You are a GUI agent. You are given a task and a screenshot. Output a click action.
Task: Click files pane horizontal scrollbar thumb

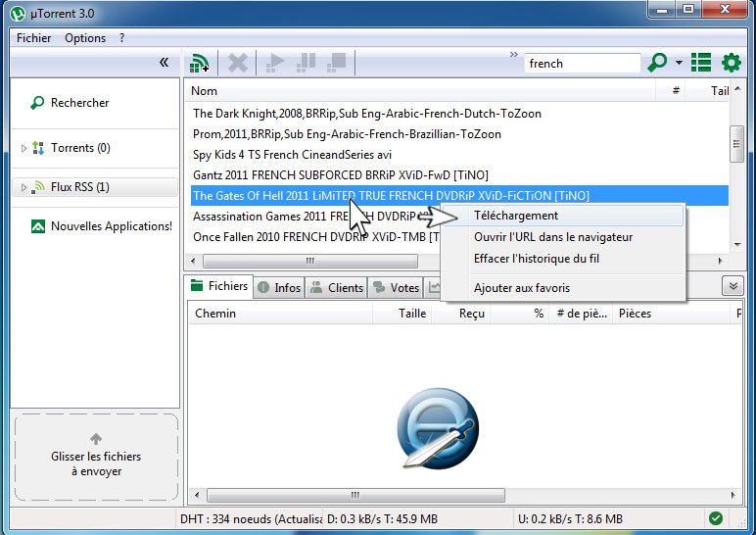pos(355,495)
